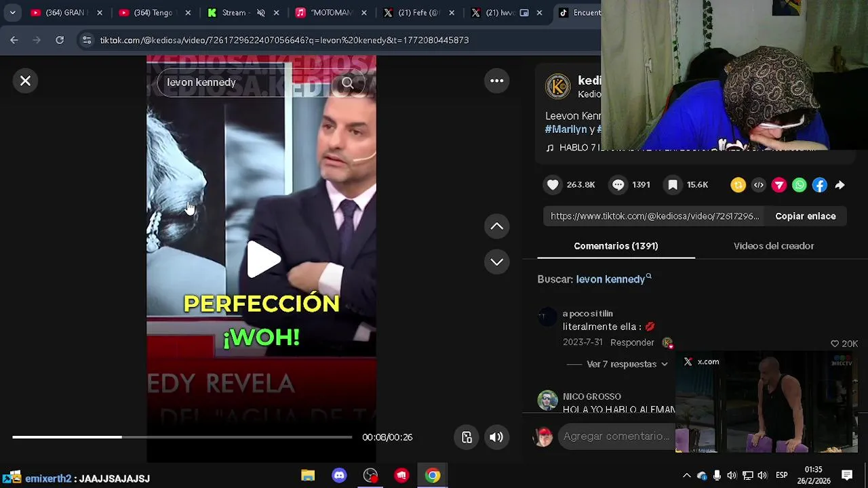The image size is (868, 488).
Task: Bookmark the video to favorites
Action: coord(673,184)
